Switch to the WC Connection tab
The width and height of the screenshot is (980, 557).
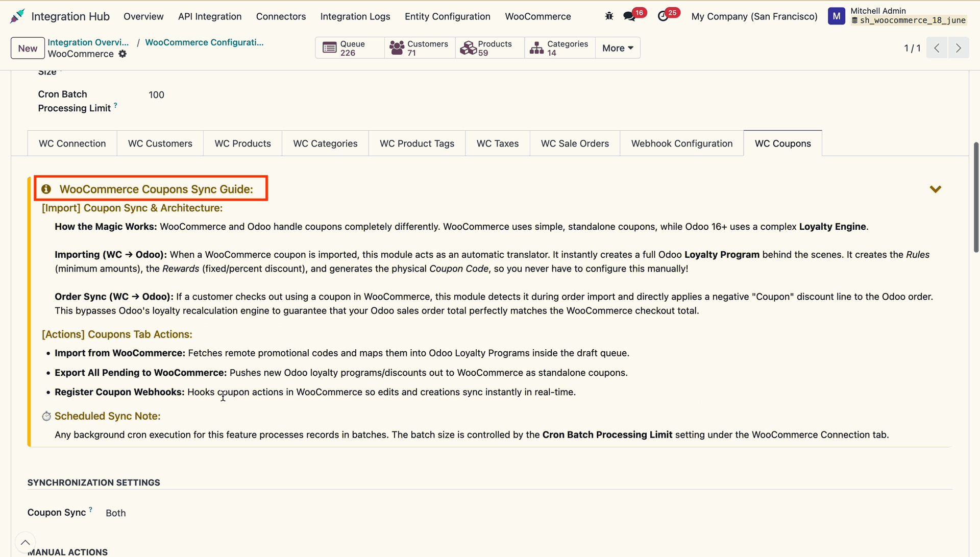point(72,143)
